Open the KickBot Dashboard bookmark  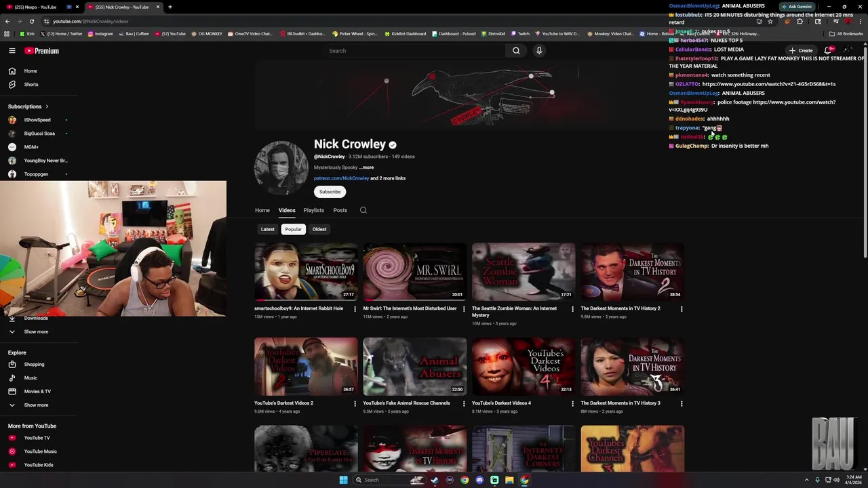pyautogui.click(x=405, y=33)
